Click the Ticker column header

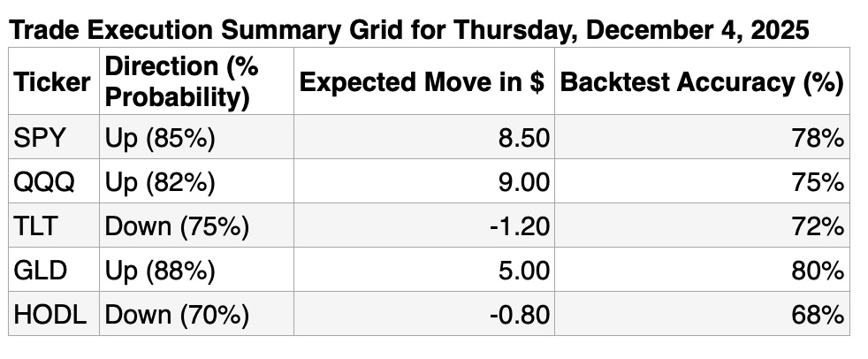[52, 82]
